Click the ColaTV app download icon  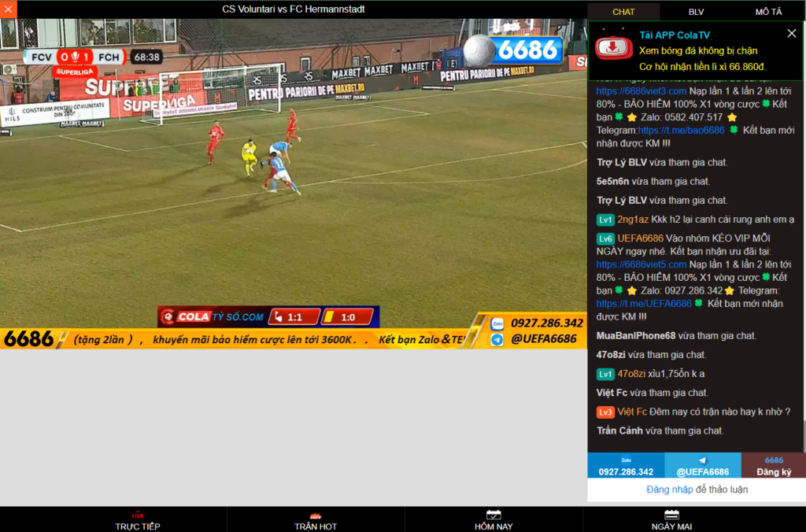(614, 46)
